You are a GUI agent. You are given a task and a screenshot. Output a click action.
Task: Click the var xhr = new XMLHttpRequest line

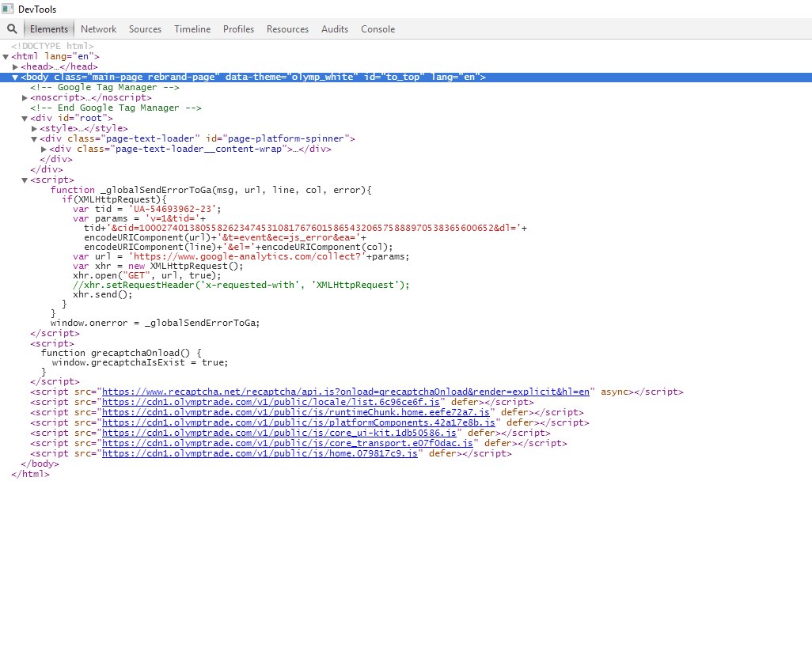(158, 266)
